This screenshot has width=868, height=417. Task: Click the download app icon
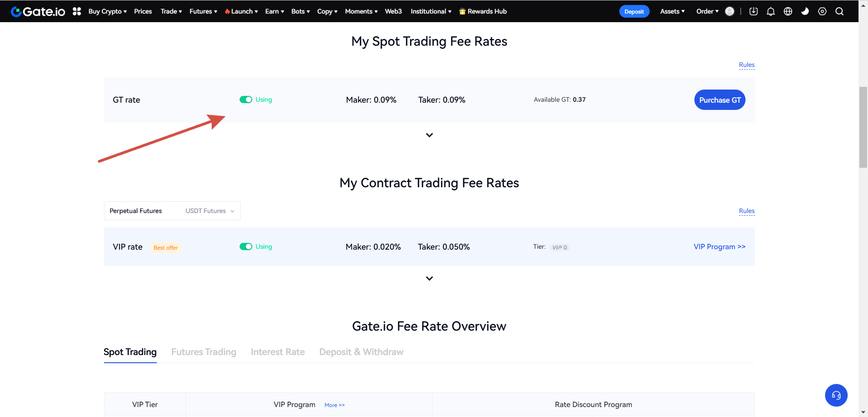click(x=753, y=11)
